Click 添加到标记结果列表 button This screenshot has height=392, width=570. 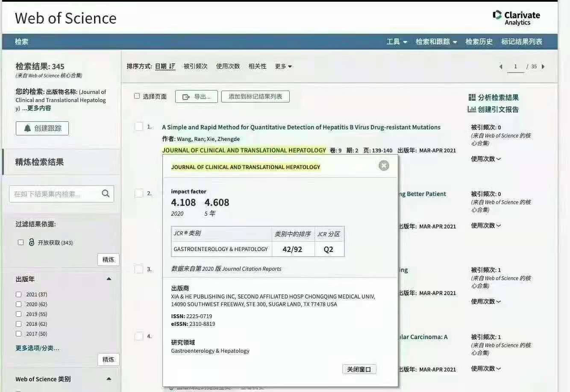click(x=255, y=97)
